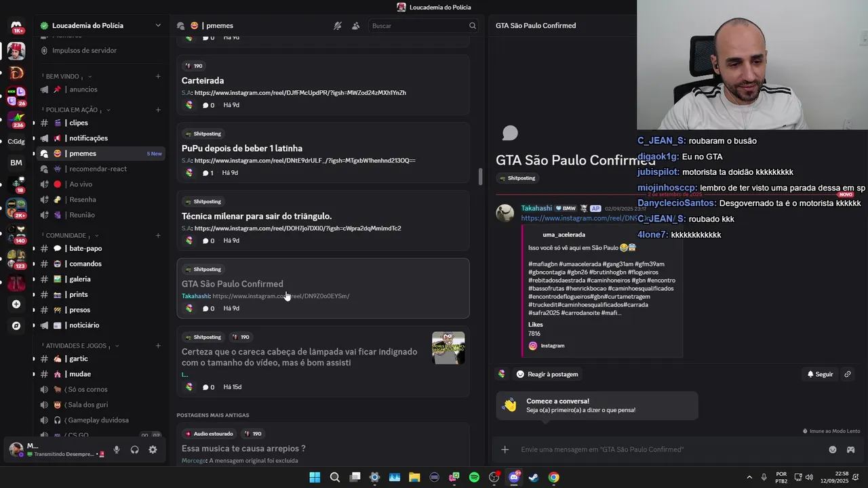Open the recomendar-react channel
The image size is (868, 488).
click(x=101, y=169)
